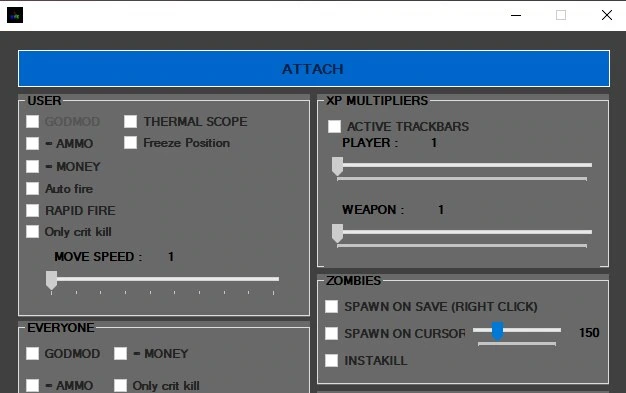This screenshot has width=626, height=393.
Task: Click the EVERYONE group title
Action: click(61, 328)
